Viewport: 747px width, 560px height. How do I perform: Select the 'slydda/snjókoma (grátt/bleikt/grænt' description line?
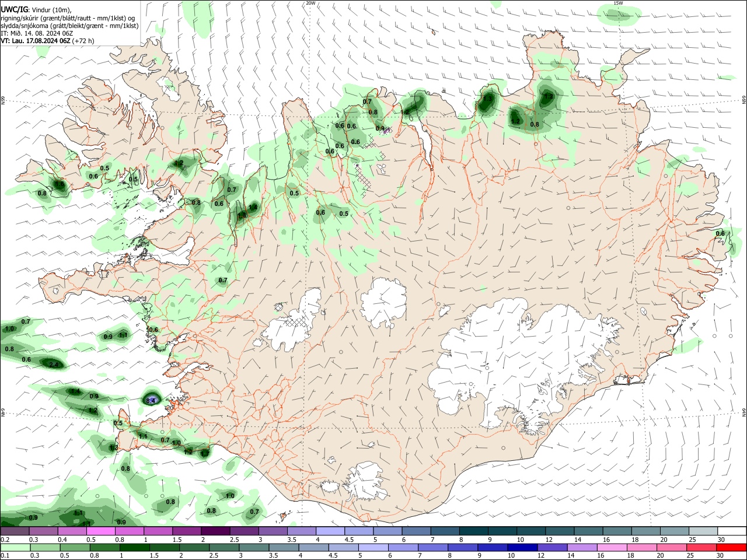69,26
